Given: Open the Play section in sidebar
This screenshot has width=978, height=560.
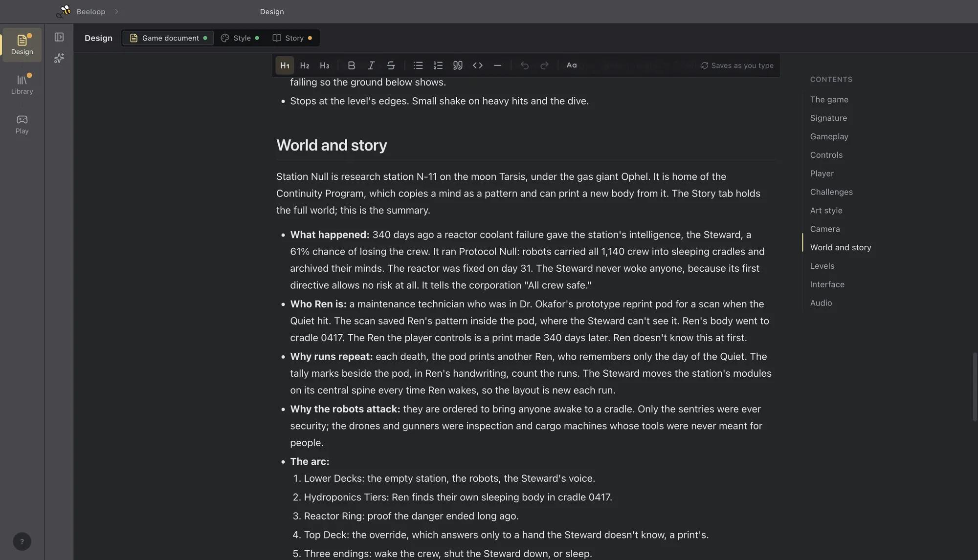Looking at the screenshot, I should [x=22, y=124].
